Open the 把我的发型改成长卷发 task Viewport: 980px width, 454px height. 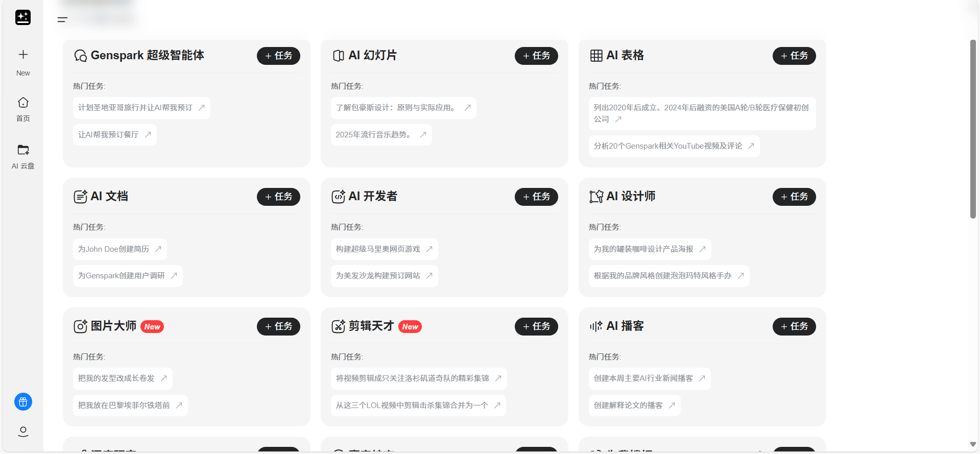(123, 378)
